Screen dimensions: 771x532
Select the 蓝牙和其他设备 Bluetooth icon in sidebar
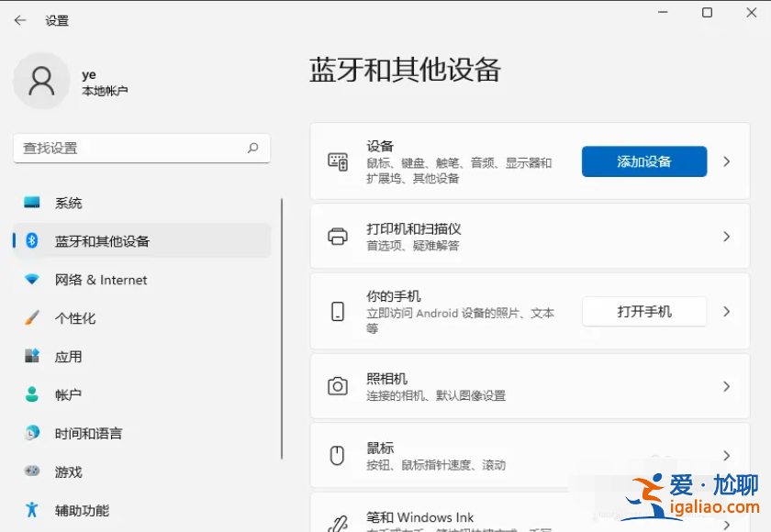30,241
